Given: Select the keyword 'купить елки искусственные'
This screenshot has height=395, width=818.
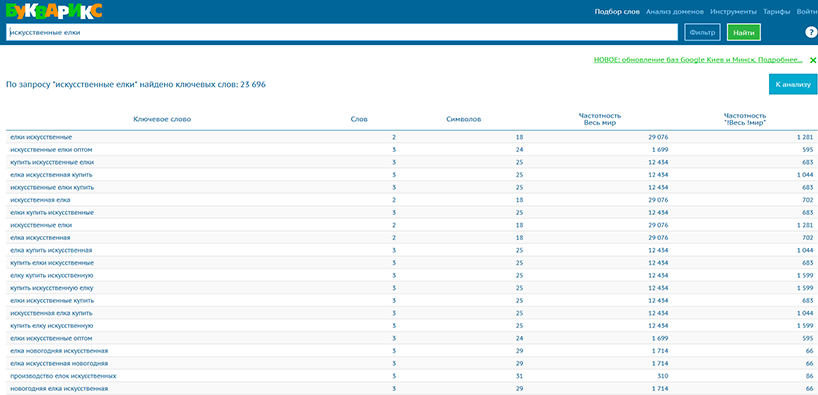Looking at the screenshot, I should tap(52, 262).
